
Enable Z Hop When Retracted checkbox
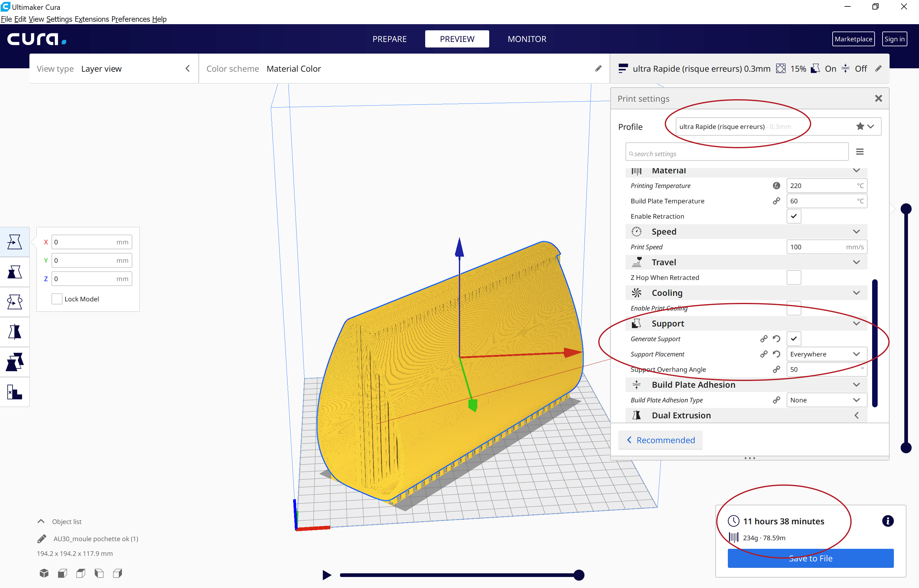[x=793, y=277]
